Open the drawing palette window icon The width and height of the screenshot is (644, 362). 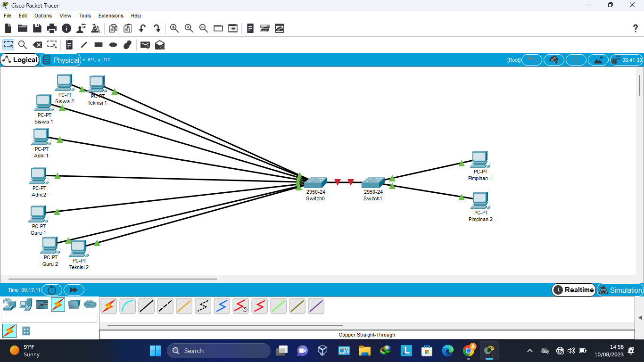pyautogui.click(x=218, y=28)
